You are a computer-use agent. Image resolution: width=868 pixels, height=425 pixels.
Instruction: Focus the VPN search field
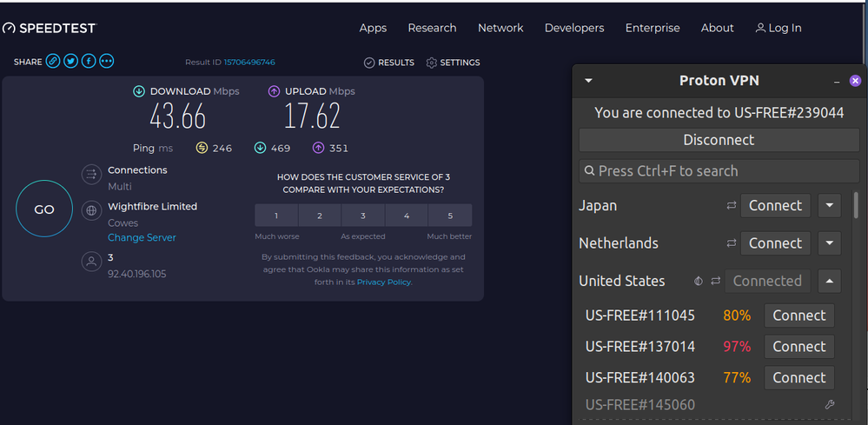[719, 171]
